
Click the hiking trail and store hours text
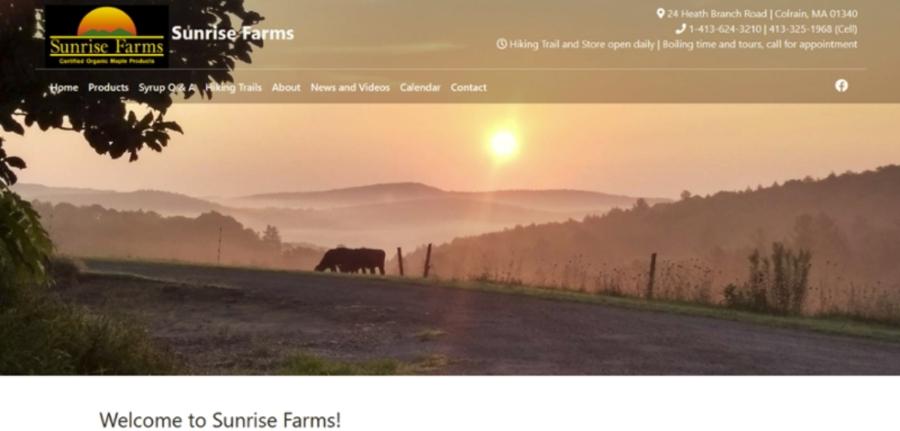[x=684, y=44]
